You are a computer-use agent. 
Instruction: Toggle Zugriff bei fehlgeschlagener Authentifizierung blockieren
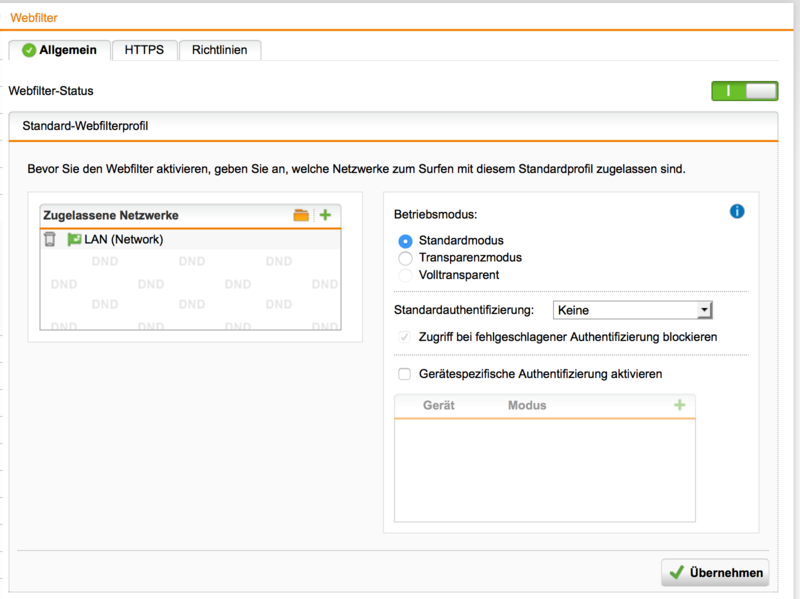coord(404,337)
